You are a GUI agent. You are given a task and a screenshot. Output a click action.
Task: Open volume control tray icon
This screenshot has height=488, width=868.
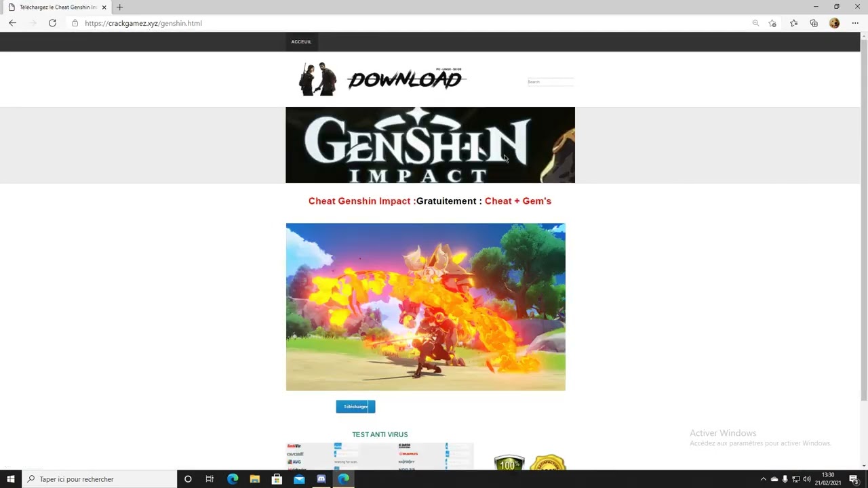[807, 479]
